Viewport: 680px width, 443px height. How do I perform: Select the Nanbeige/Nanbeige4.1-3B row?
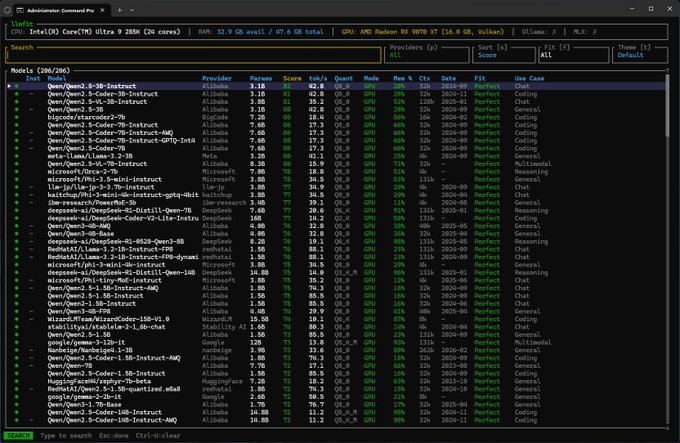coord(336,350)
